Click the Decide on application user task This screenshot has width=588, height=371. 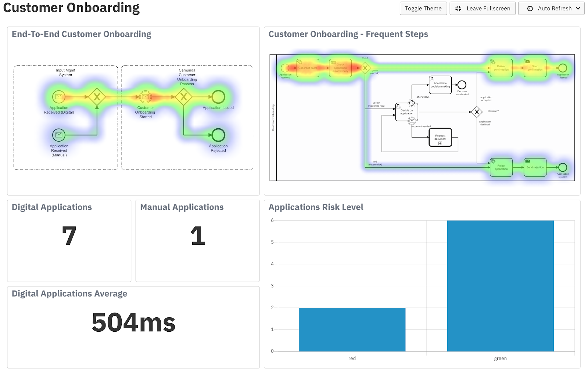click(406, 112)
